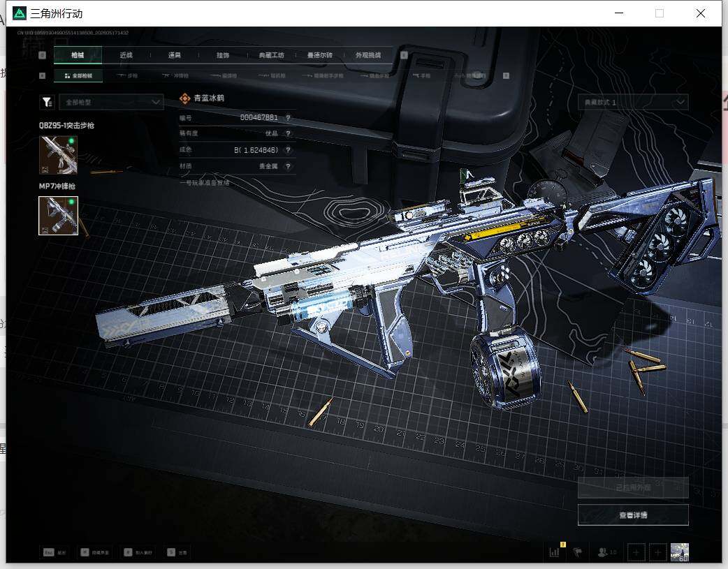The width and height of the screenshot is (728, 569).
Task: Switch to the 曼德尔砖 tab
Action: point(319,55)
